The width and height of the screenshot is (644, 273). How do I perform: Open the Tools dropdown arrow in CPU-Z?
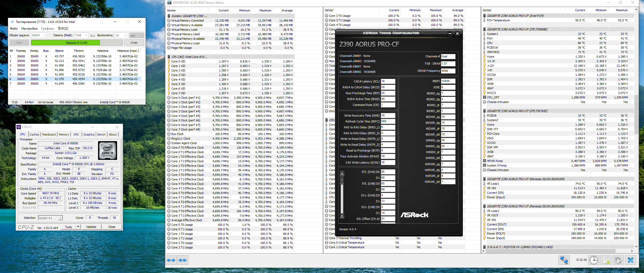pyautogui.click(x=78, y=227)
